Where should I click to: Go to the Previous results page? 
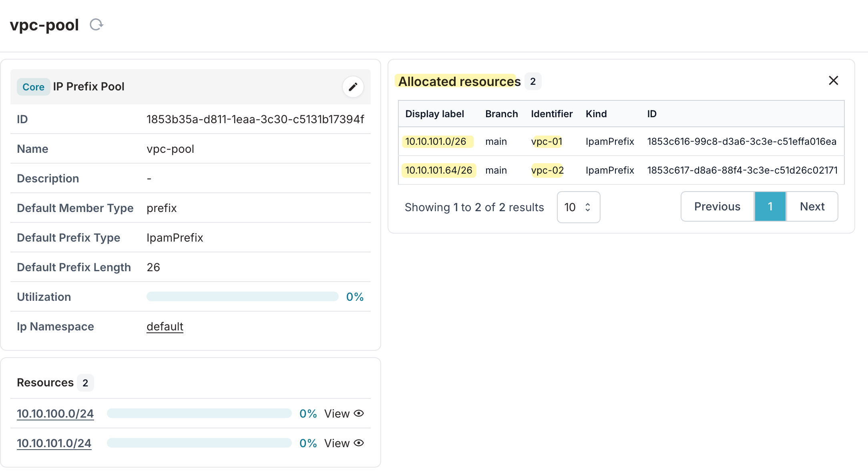pyautogui.click(x=717, y=206)
